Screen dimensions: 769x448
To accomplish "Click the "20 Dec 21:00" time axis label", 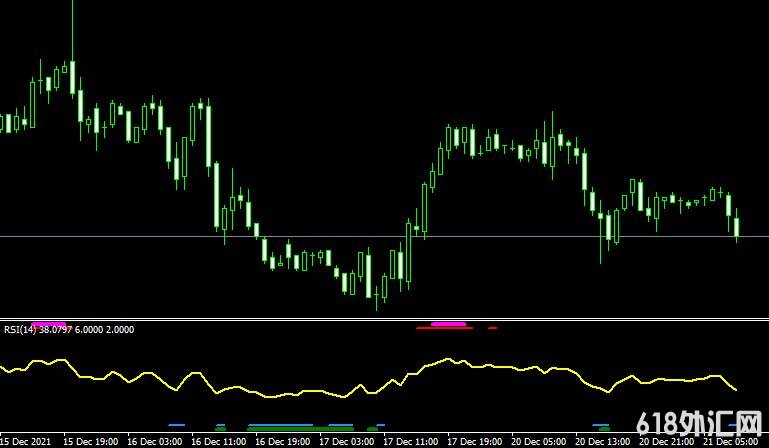I will point(667,442).
